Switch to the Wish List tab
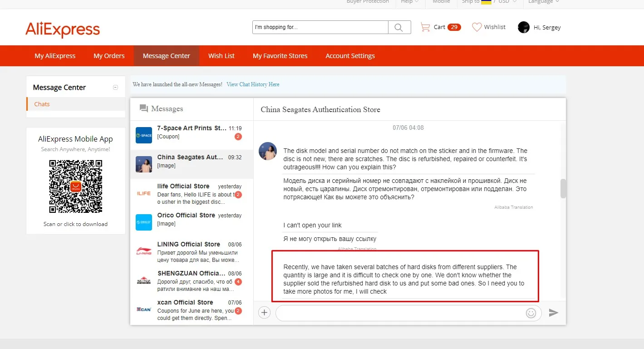Screen dimensions: 644x349 pyautogui.click(x=221, y=56)
